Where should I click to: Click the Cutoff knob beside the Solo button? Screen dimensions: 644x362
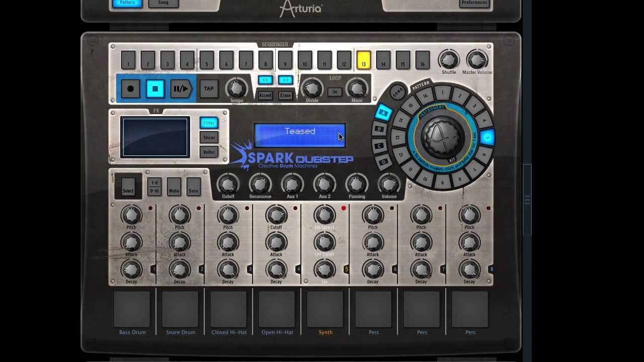point(228,184)
